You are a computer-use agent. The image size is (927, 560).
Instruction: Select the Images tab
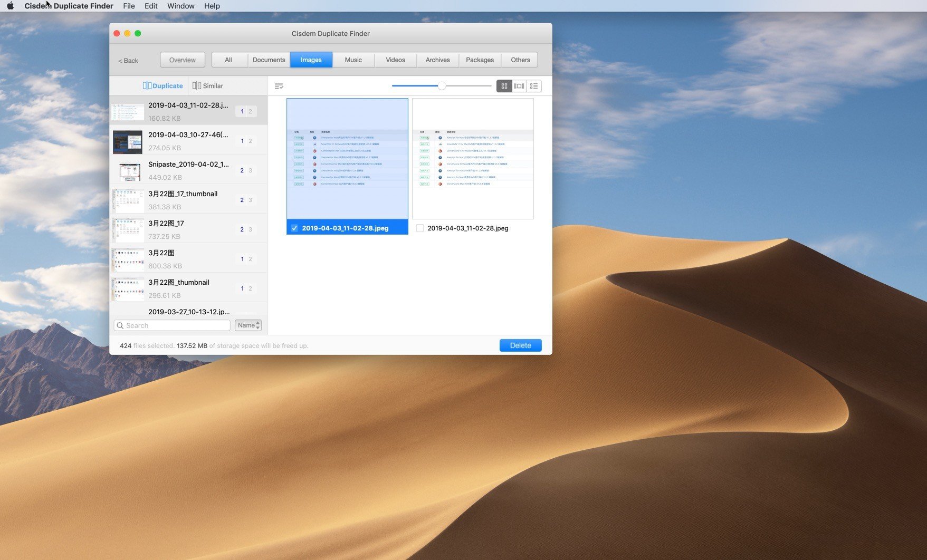(311, 60)
